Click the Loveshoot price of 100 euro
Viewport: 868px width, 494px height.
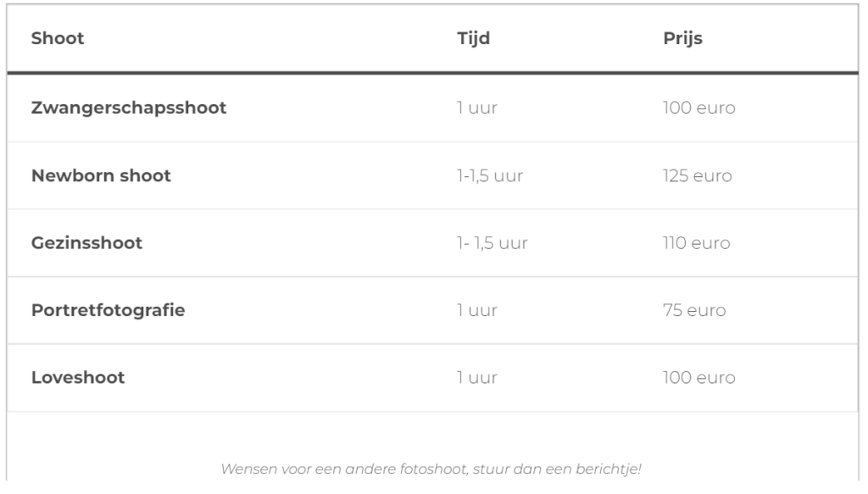point(698,378)
